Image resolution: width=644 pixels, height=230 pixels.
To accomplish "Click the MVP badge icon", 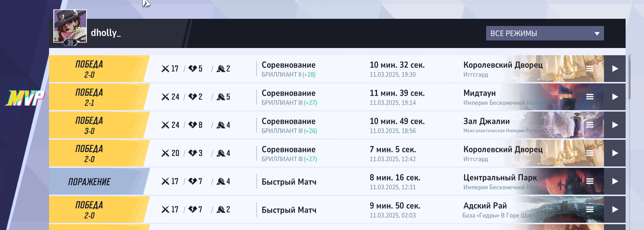I will 25,98.
